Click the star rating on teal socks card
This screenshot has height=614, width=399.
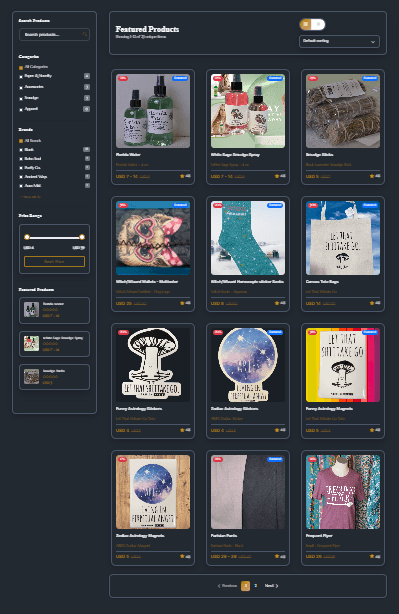[x=280, y=303]
